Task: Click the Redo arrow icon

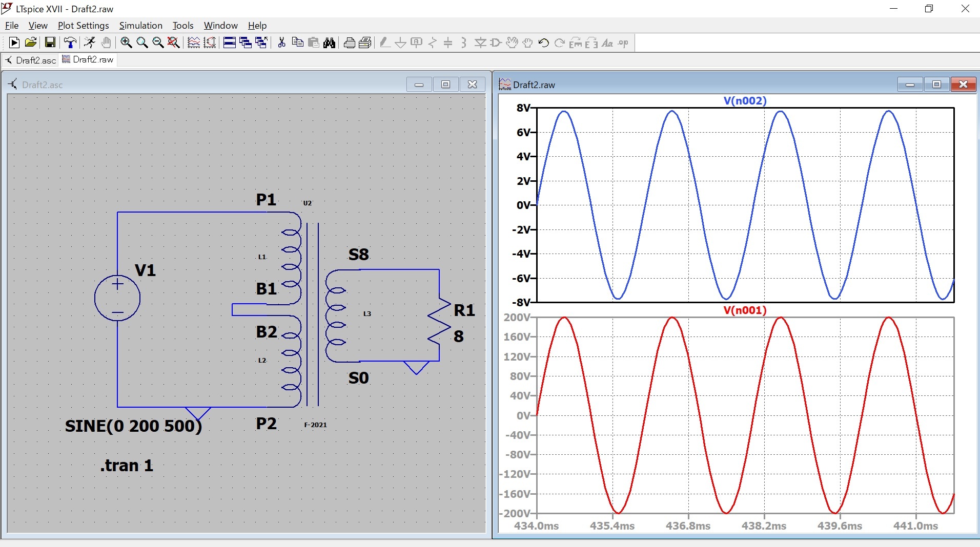Action: (560, 43)
